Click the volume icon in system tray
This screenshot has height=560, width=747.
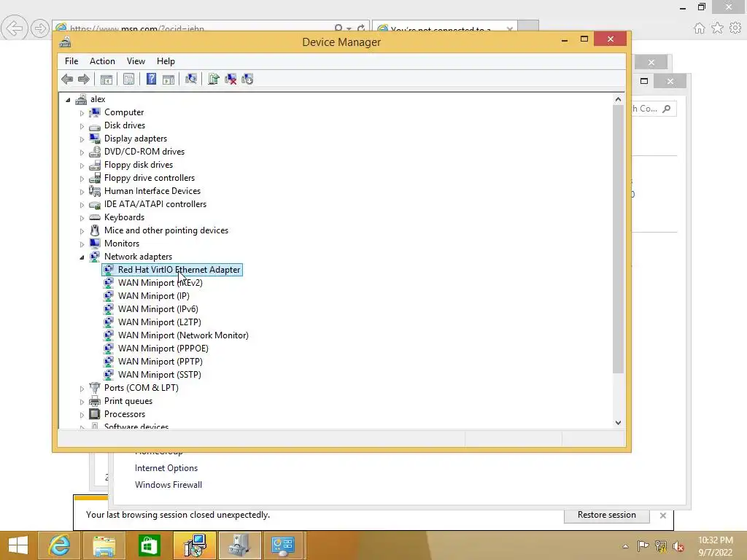click(678, 546)
